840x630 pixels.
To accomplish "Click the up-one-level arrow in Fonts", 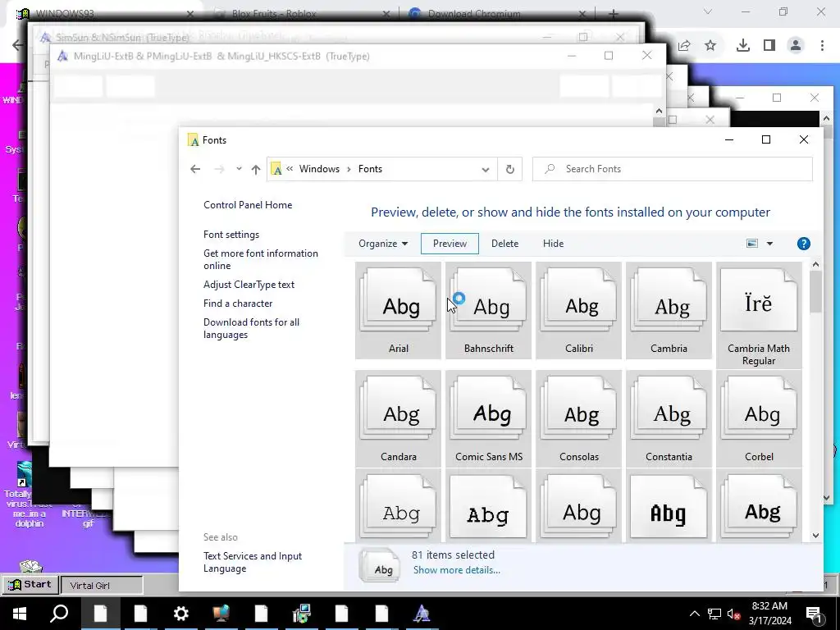I will [256, 169].
